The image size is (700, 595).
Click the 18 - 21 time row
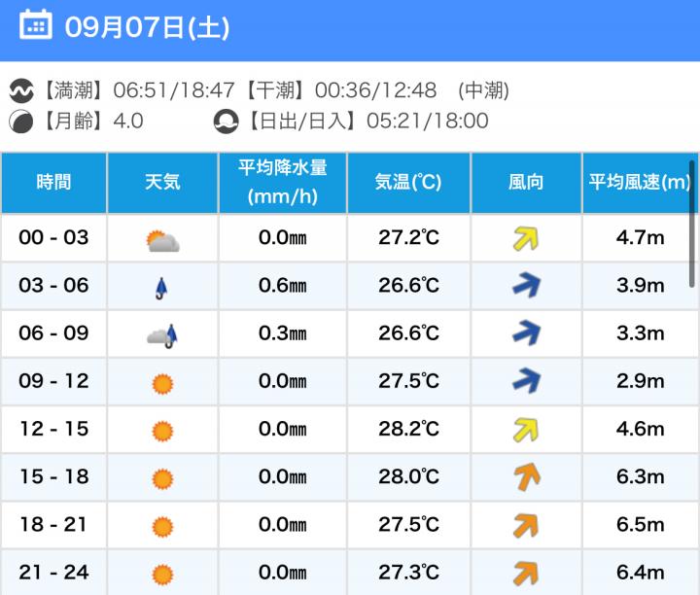tap(53, 525)
